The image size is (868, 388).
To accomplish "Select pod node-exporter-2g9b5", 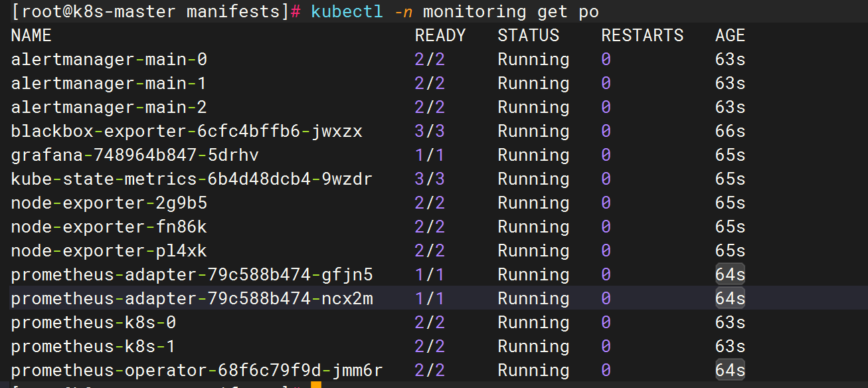I will click(x=109, y=203).
